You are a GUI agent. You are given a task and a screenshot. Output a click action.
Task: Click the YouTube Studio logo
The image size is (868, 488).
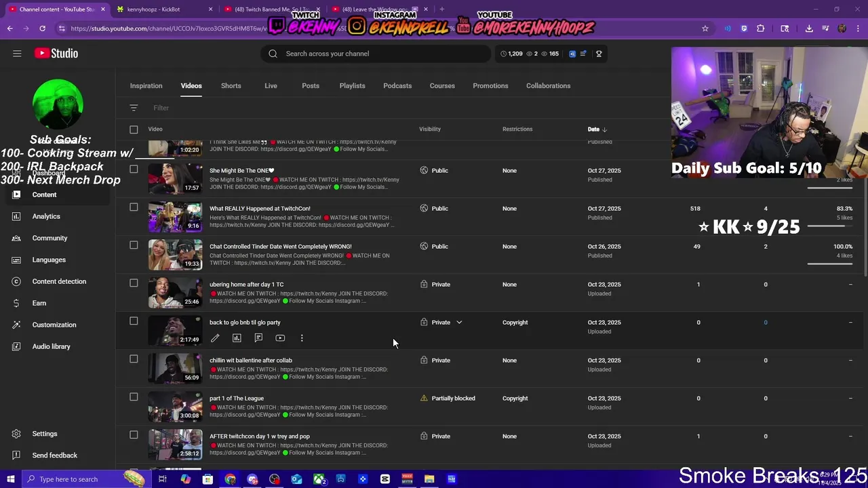tap(56, 54)
